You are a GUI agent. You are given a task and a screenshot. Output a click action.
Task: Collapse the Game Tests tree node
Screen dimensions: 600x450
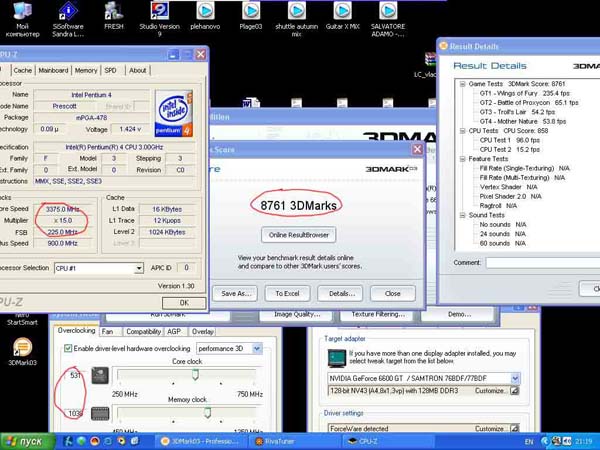pyautogui.click(x=461, y=84)
